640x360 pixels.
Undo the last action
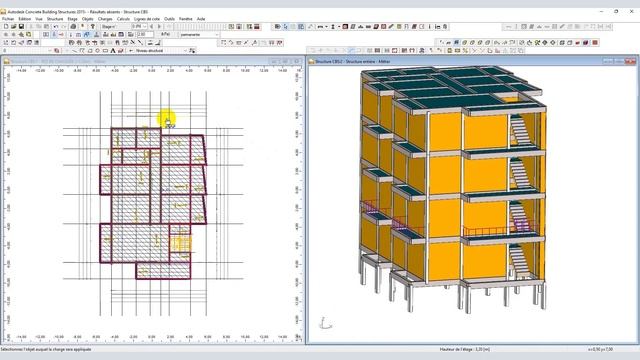56,27
